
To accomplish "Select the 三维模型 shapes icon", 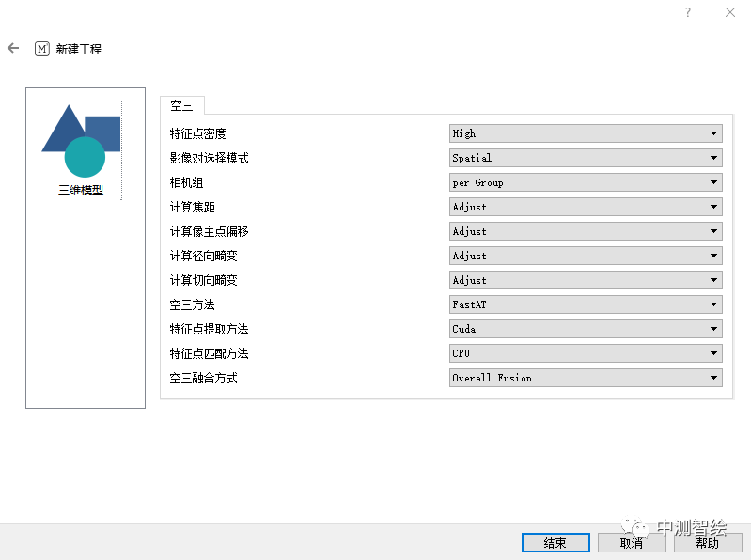I will pyautogui.click(x=81, y=141).
